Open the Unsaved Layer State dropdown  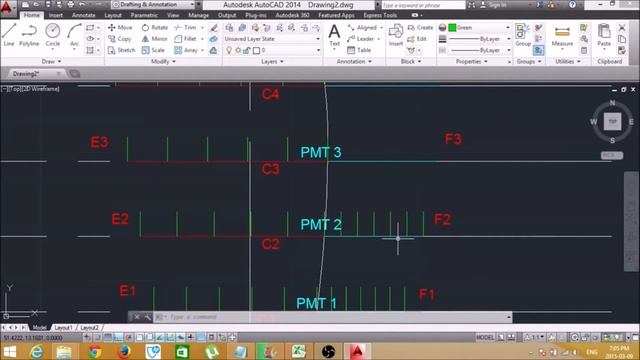click(272, 39)
